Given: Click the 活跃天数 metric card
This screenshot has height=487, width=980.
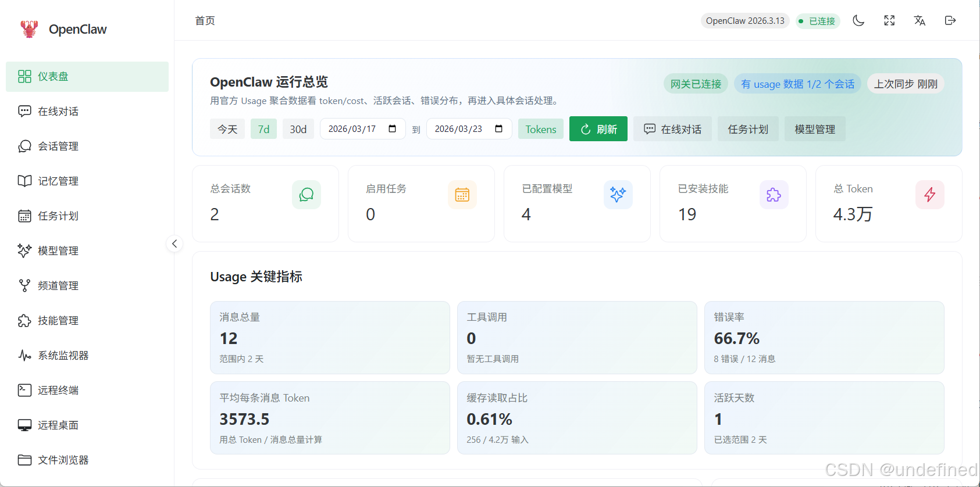Looking at the screenshot, I should point(824,418).
